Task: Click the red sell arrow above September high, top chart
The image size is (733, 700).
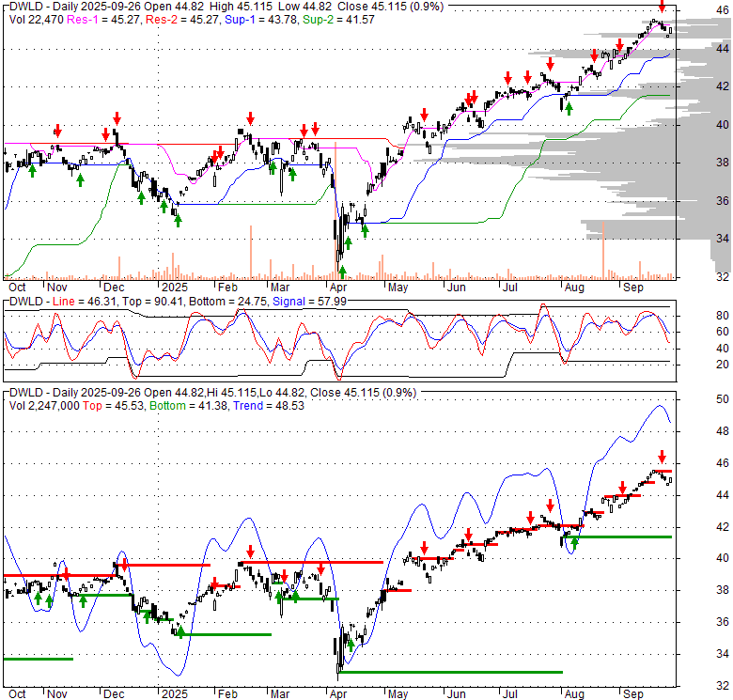Action: pyautogui.click(x=662, y=7)
